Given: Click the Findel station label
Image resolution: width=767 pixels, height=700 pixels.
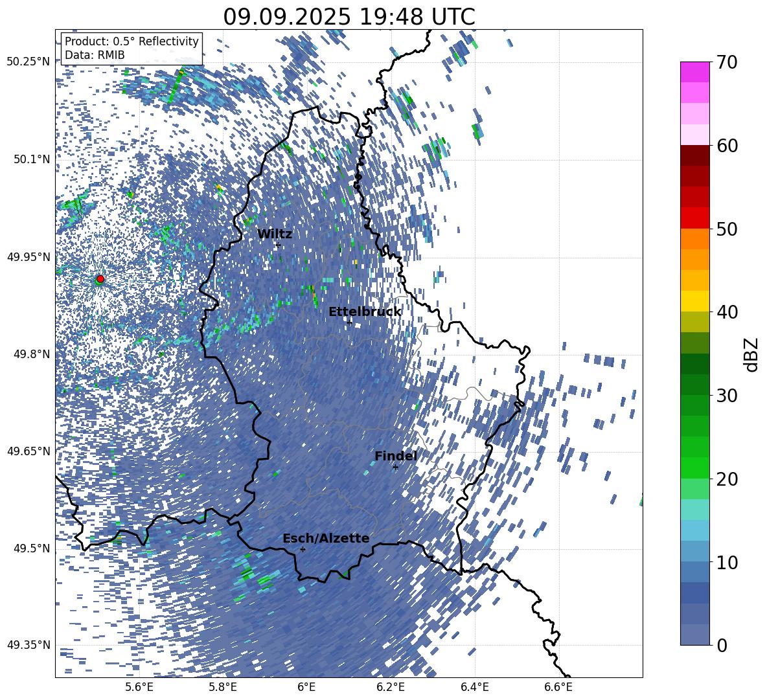Looking at the screenshot, I should pyautogui.click(x=396, y=456).
